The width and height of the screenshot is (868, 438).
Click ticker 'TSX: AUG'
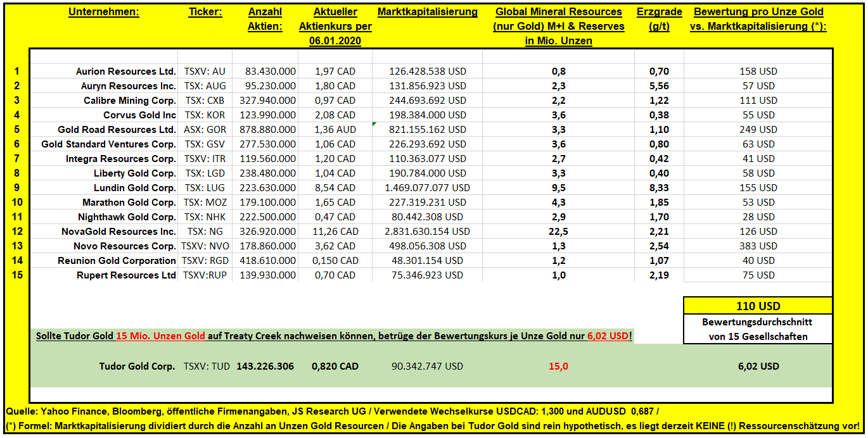coord(205,86)
